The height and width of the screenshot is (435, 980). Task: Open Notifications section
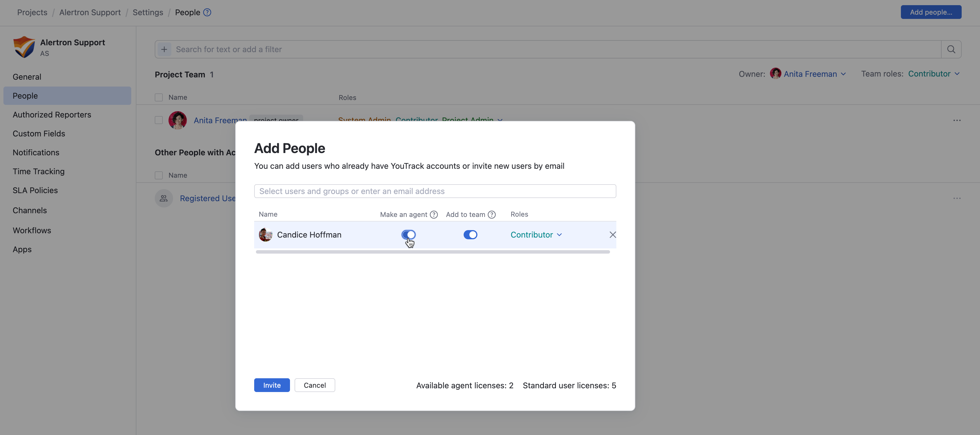click(x=67, y=153)
